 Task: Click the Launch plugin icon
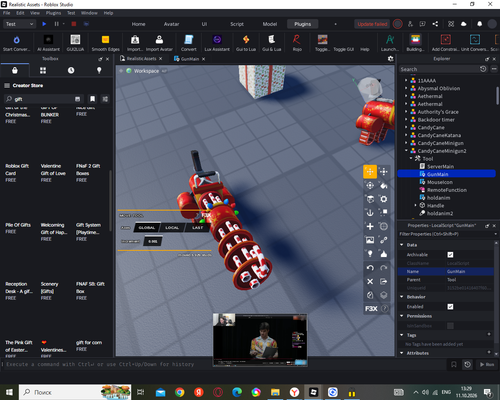click(390, 40)
